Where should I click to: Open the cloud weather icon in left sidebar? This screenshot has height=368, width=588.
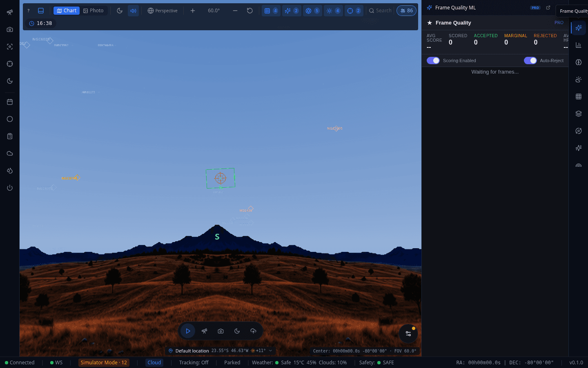point(10,153)
